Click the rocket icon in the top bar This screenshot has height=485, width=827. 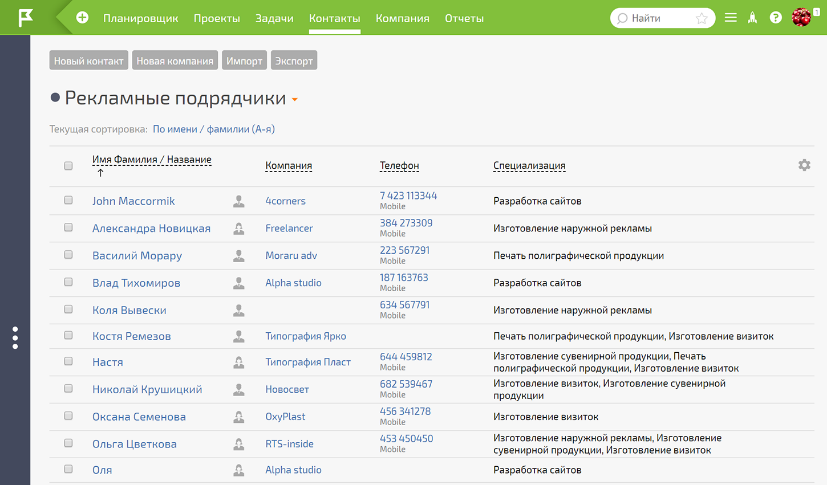tap(753, 18)
